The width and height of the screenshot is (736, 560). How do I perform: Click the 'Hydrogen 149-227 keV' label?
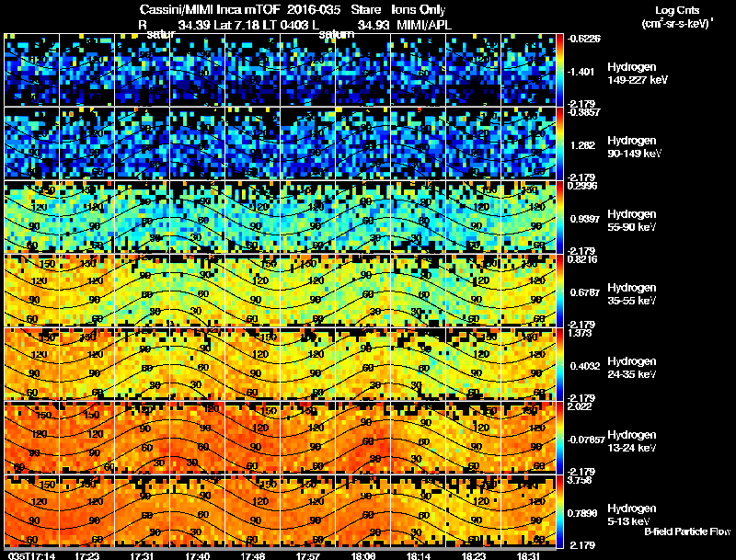[638, 74]
